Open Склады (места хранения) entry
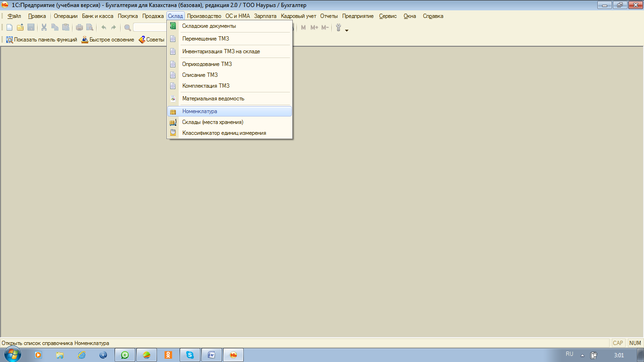Image resolution: width=644 pixels, height=362 pixels. coord(230,122)
